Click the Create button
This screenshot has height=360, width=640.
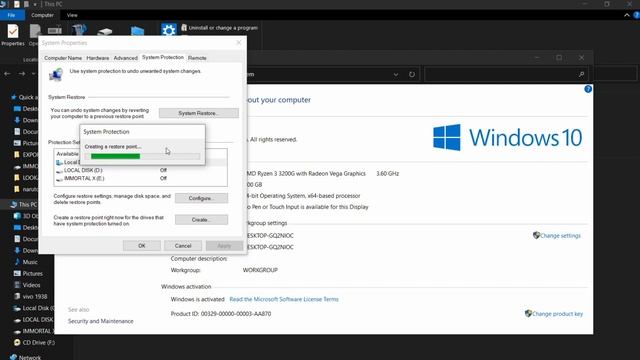[x=201, y=220]
